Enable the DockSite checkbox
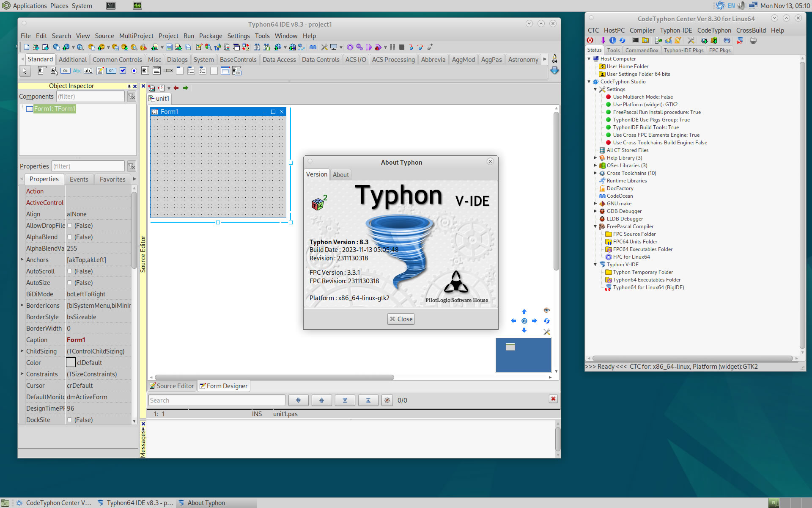This screenshot has width=812, height=508. 70,420
